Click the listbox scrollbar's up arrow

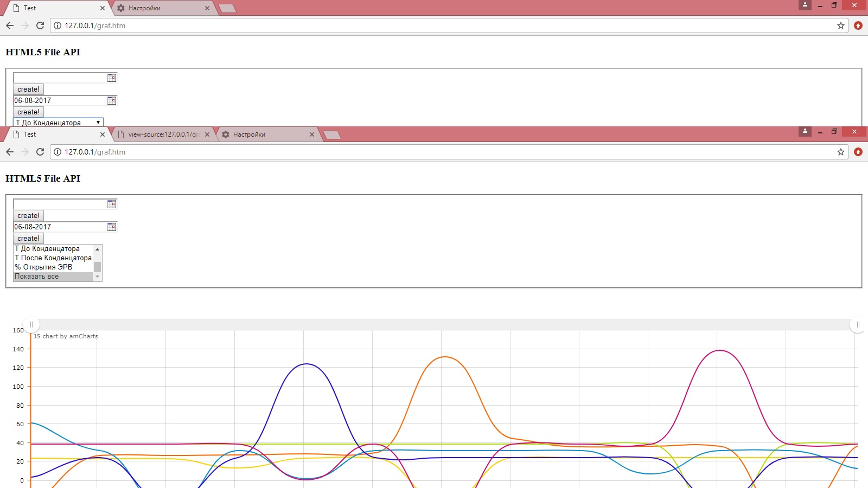click(x=98, y=249)
